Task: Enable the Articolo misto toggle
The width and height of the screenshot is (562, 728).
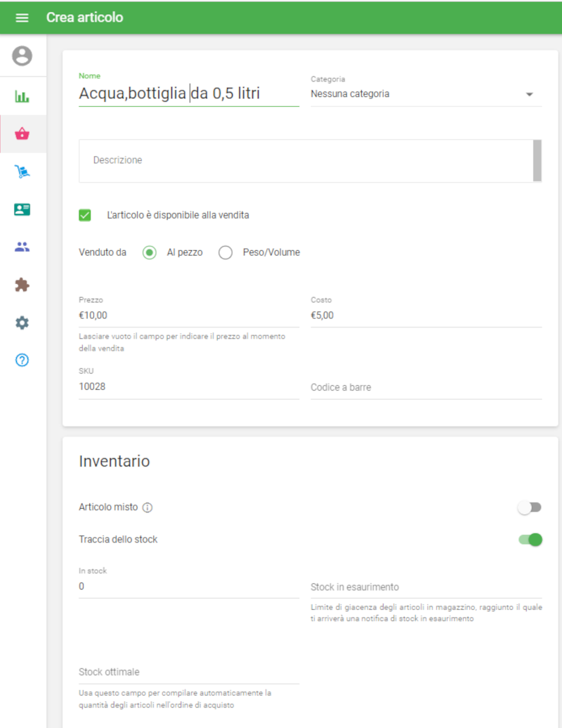Action: pyautogui.click(x=530, y=507)
